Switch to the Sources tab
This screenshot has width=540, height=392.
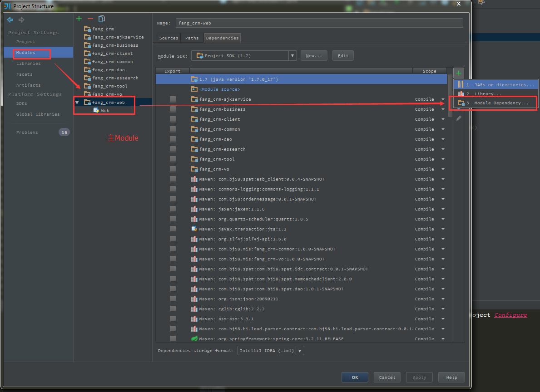(169, 38)
